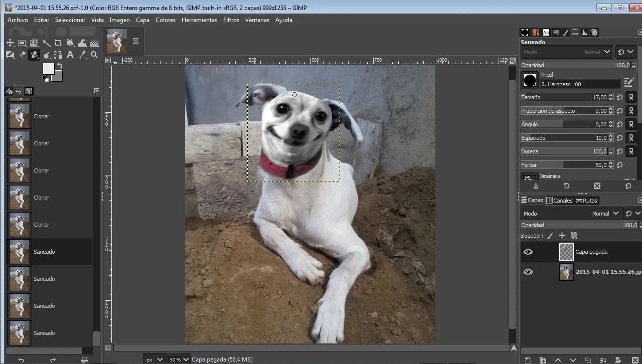Select the Paths tool
642x364 pixels.
pyautogui.click(x=58, y=55)
